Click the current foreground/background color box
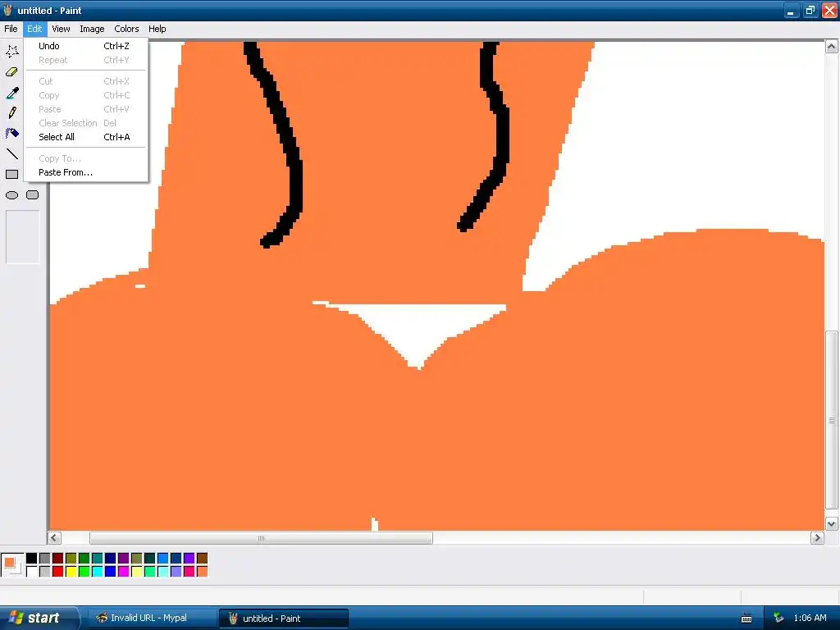The height and width of the screenshot is (630, 840). [12, 564]
